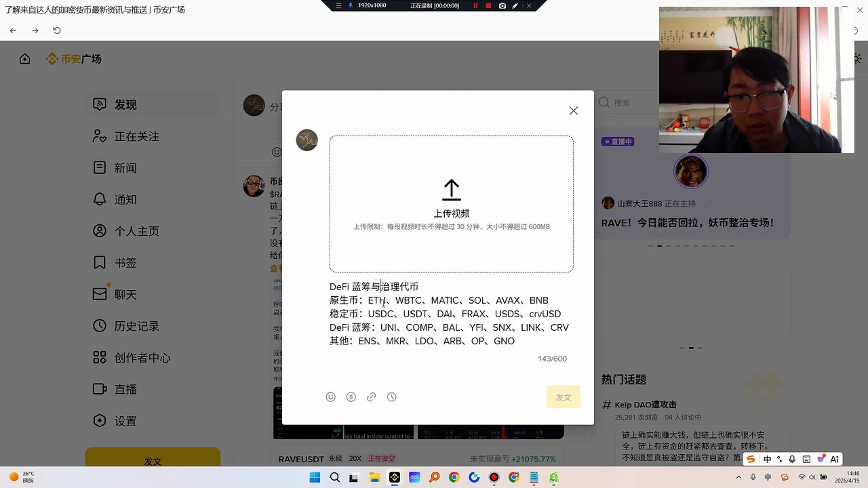Screen dimensions: 868x488
Task: Click the disabled 发文 button in dialog
Action: click(x=564, y=397)
